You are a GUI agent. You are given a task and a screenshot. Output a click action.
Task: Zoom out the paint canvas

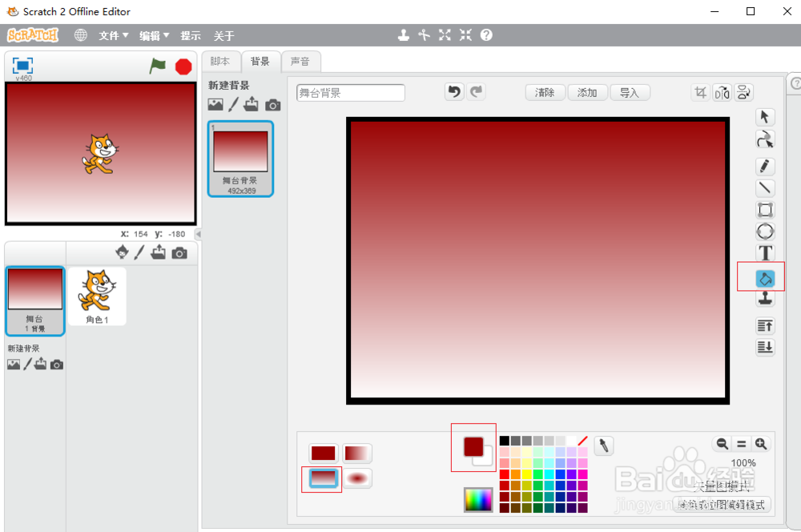click(722, 444)
